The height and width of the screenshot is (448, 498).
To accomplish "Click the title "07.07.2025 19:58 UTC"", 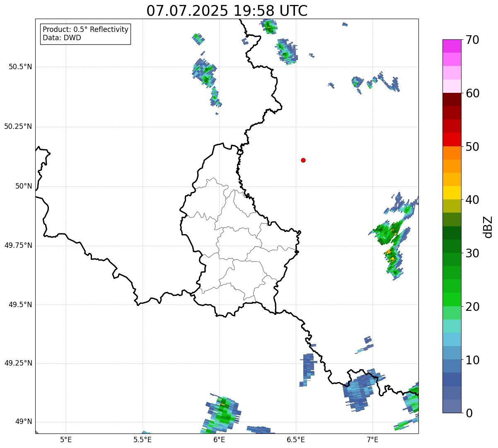I will coord(227,11).
